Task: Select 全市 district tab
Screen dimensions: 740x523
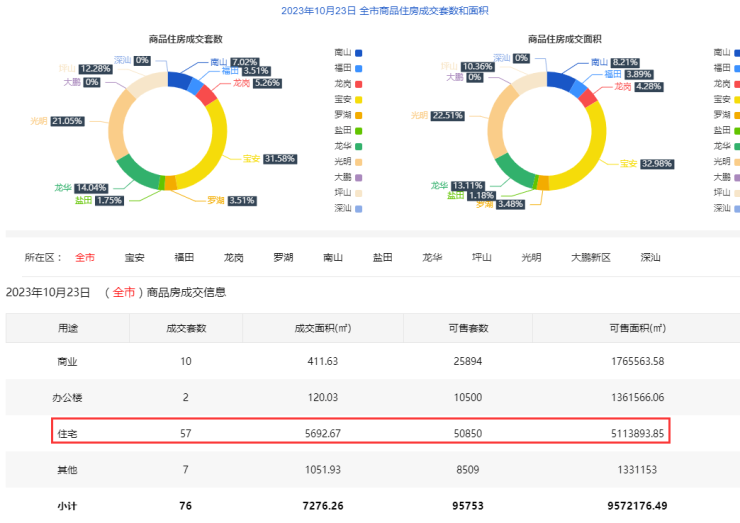Action: click(x=85, y=257)
